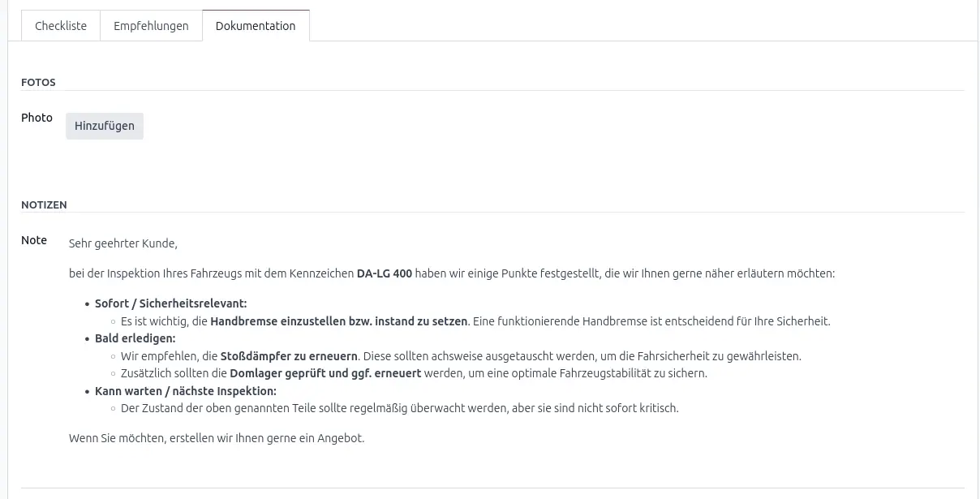980x499 pixels.
Task: Click bold text "Stoßdämpfer zu erneuern"
Action: (x=289, y=356)
